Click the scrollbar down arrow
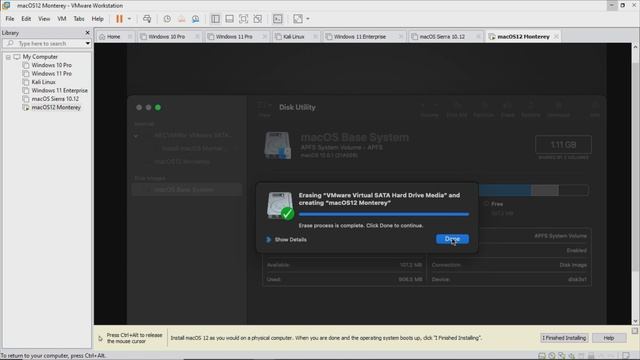This screenshot has height=360, width=640. (x=635, y=321)
